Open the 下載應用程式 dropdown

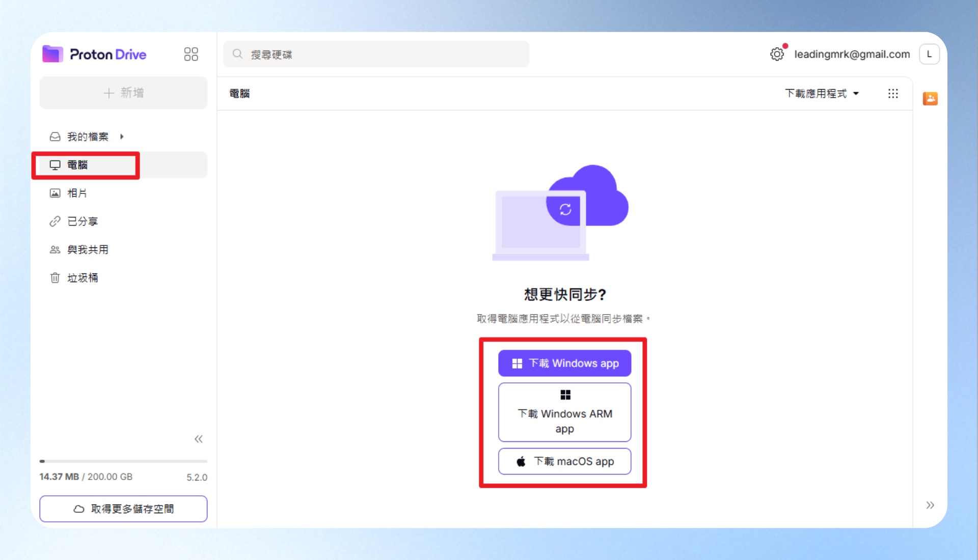[x=822, y=94]
